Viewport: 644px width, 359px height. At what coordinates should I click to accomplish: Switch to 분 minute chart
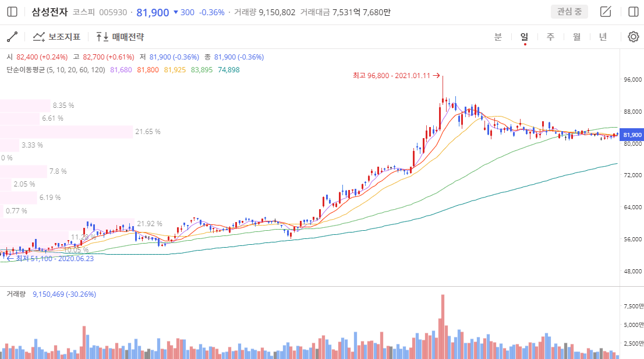498,37
